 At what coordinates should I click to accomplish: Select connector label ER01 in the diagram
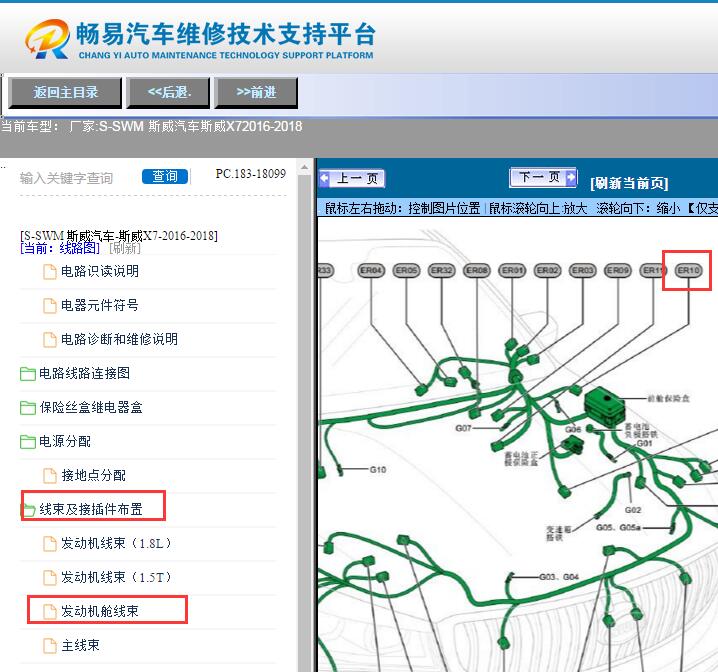(x=512, y=270)
